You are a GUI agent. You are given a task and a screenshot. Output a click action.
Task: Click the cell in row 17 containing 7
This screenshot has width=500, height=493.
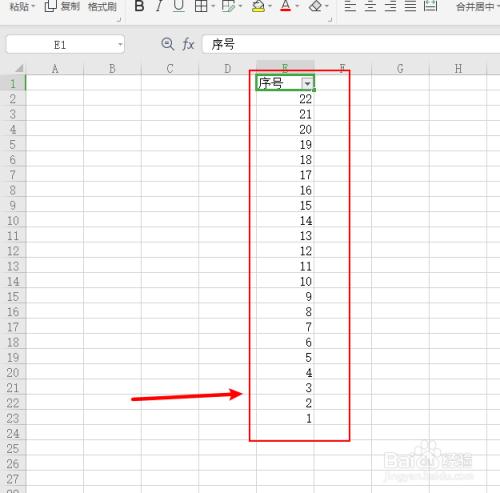point(285,327)
